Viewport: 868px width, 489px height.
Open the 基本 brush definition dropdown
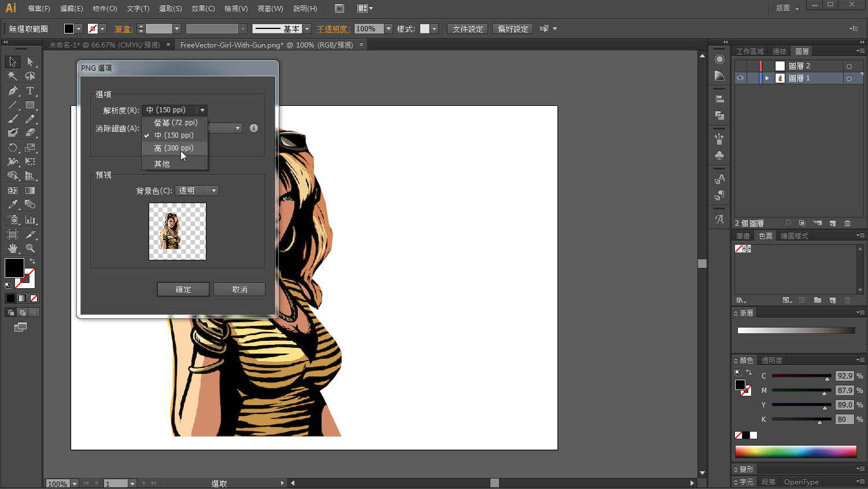[x=307, y=29]
